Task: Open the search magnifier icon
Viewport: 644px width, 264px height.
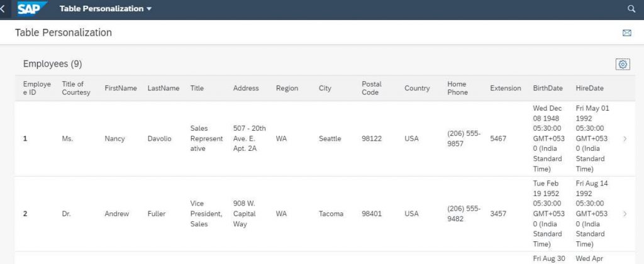Action: click(631, 9)
